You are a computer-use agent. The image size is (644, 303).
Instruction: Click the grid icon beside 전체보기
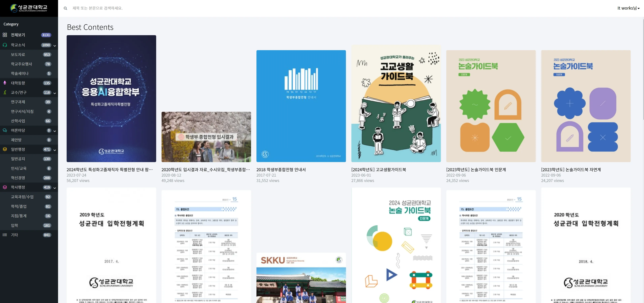(5, 35)
